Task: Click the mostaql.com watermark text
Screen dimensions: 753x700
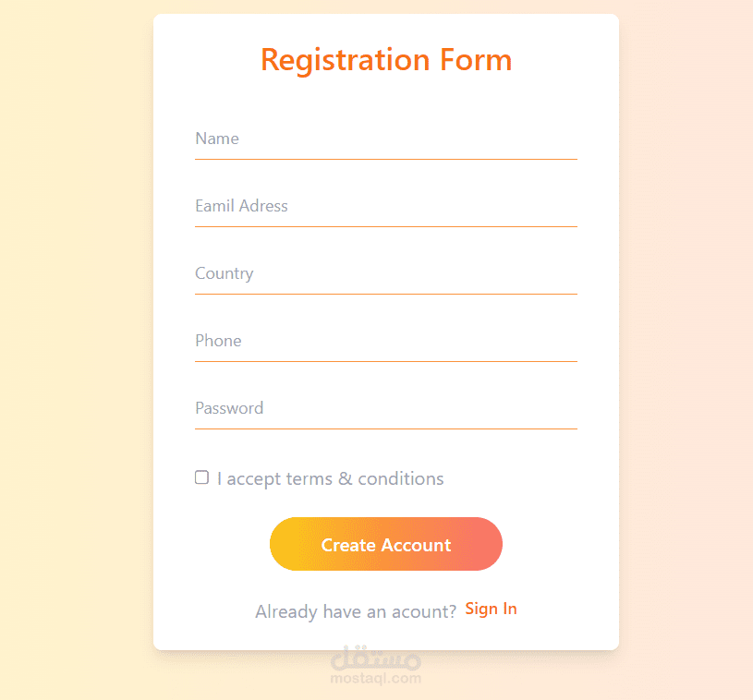Action: click(375, 679)
